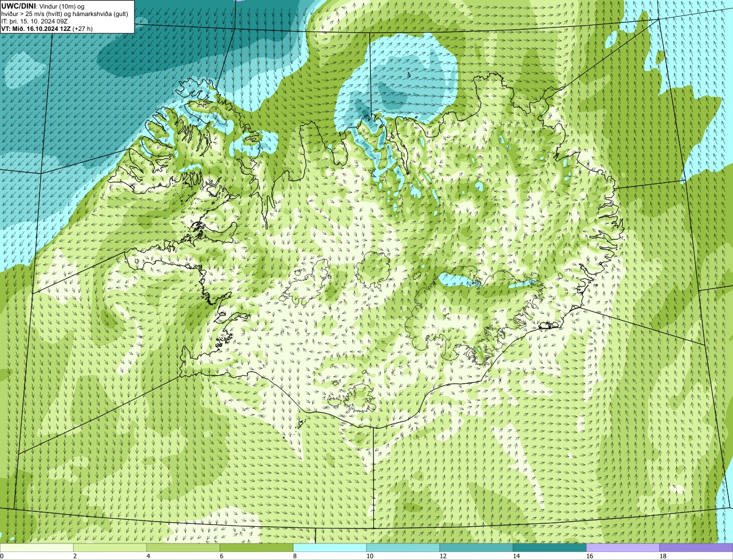The height and width of the screenshot is (560, 733).
Task: Click the light purple 16–18 m/s legend swatch
Action: click(x=623, y=547)
